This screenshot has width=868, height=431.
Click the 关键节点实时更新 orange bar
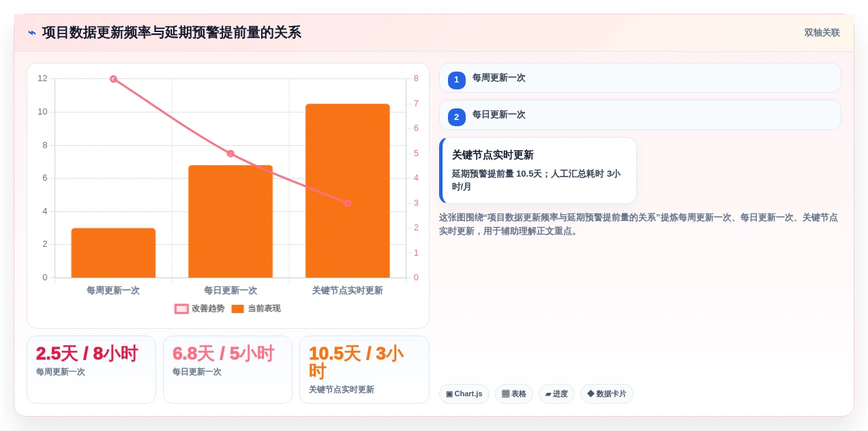click(x=348, y=191)
